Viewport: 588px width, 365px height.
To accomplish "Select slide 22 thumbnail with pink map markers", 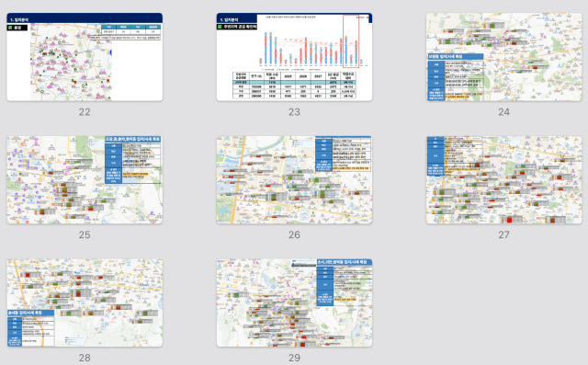I will [x=85, y=57].
